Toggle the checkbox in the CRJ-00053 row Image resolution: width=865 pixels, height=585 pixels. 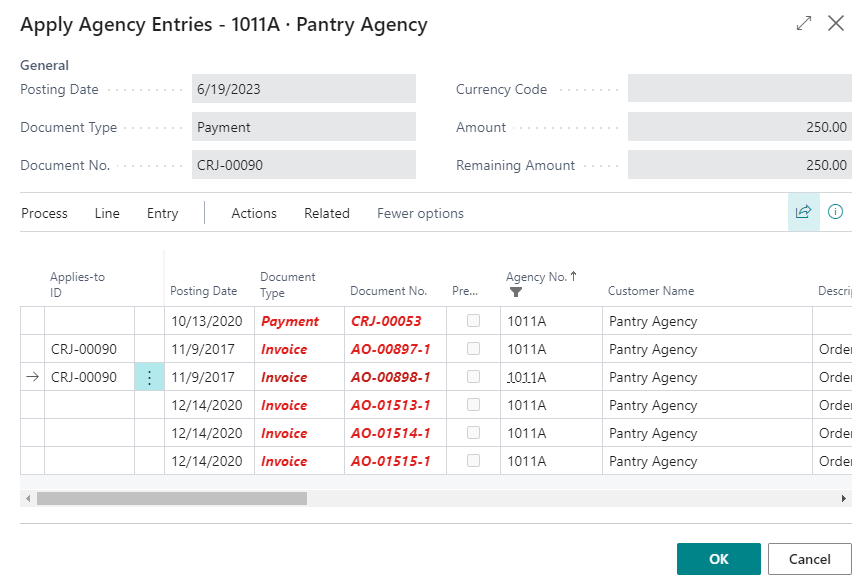pyautogui.click(x=473, y=321)
